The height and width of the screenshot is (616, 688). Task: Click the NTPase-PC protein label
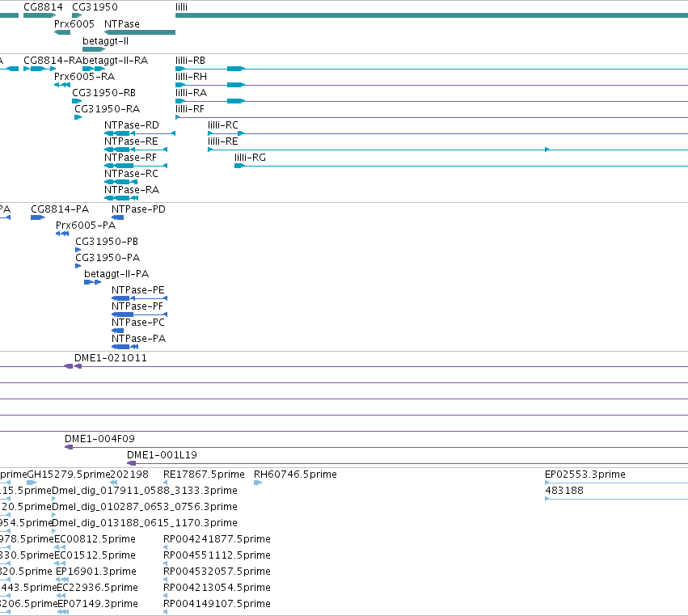[x=138, y=322]
